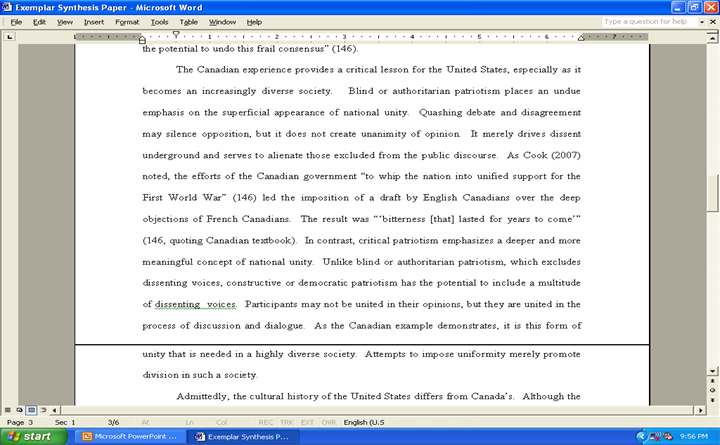Open the Format menu

(127, 22)
